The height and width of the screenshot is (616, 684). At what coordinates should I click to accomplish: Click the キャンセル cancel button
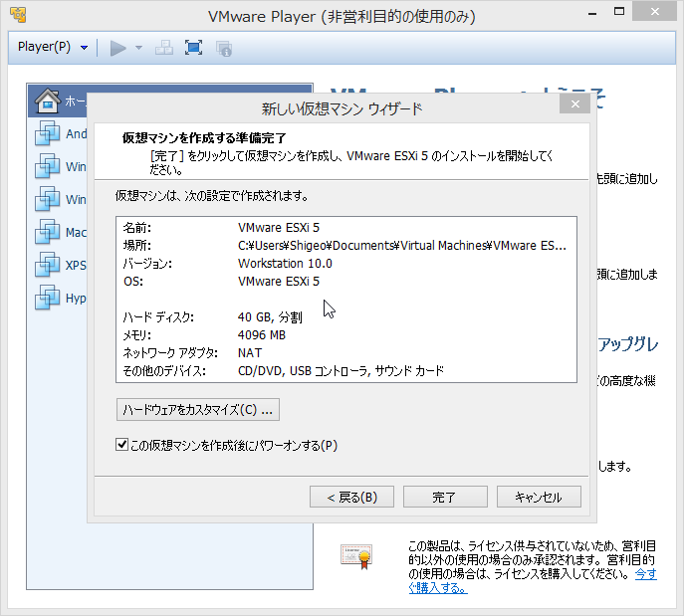pyautogui.click(x=539, y=497)
